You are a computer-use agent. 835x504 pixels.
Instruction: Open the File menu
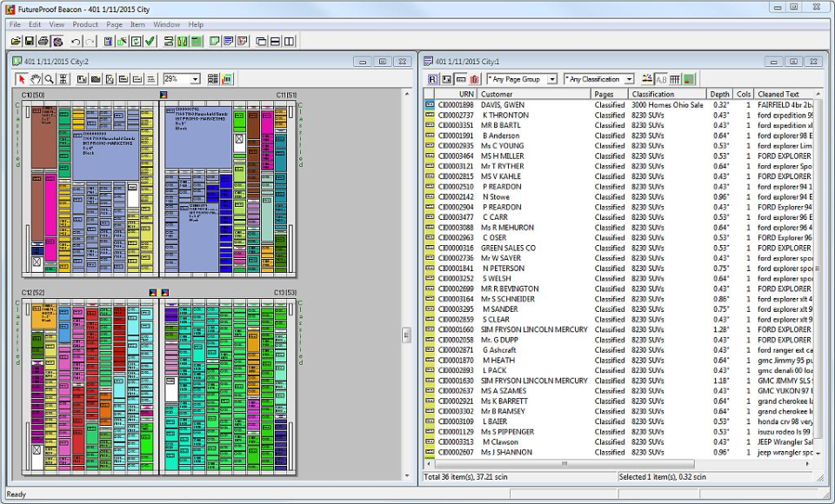pos(15,24)
